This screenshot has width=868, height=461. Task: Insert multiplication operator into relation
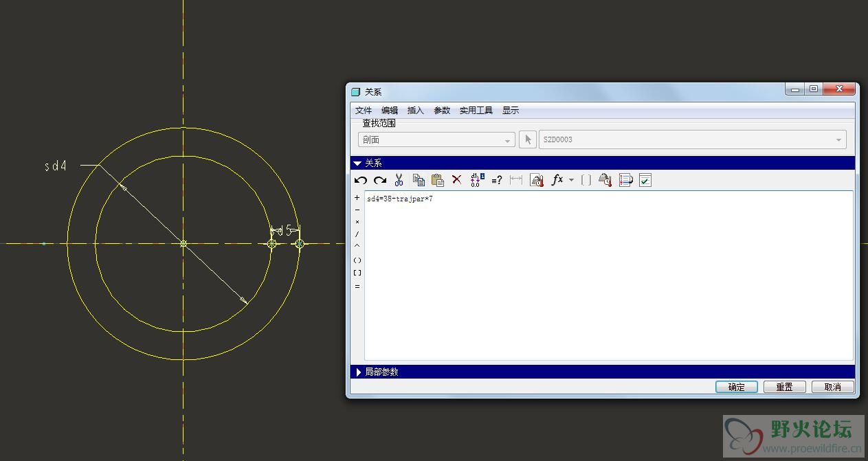click(x=357, y=222)
